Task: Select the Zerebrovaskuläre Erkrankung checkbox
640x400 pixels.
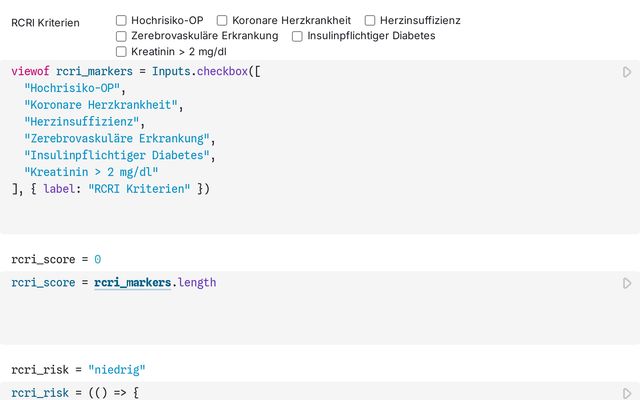Action: click(122, 36)
